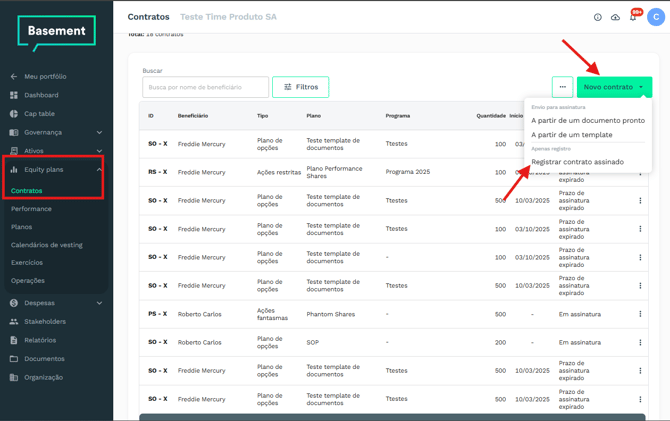Expand Governança submenu chevron

point(100,132)
